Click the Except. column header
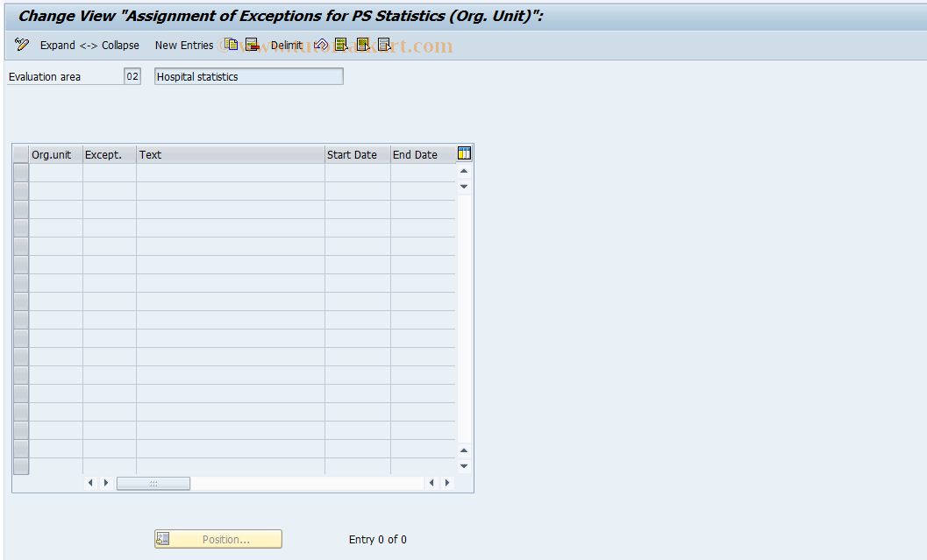Screen dimensions: 927x560 [x=110, y=155]
